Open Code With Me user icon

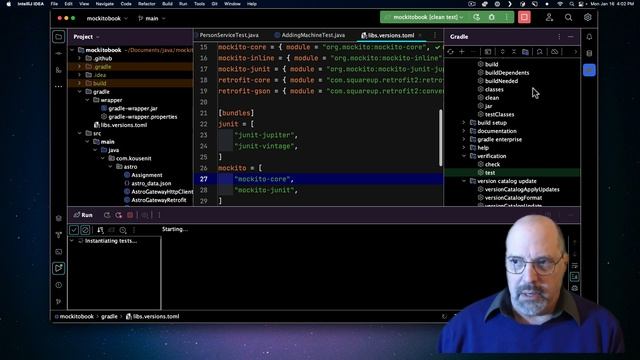point(549,18)
